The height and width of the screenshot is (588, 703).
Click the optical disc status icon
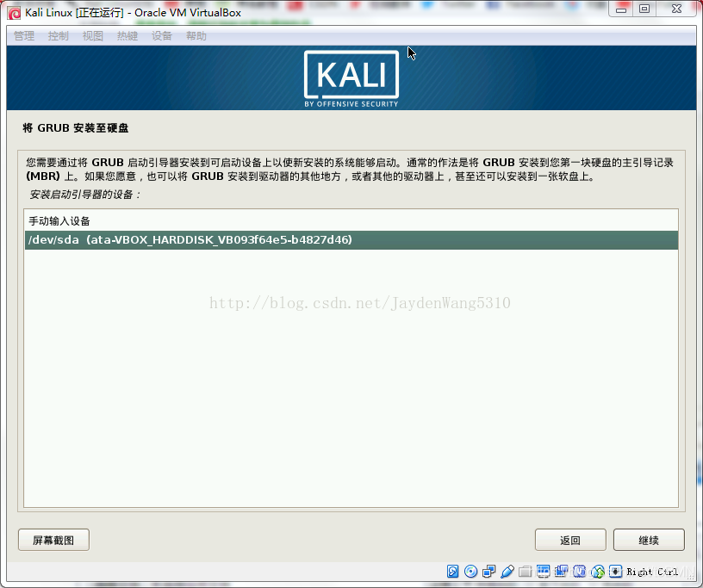470,572
